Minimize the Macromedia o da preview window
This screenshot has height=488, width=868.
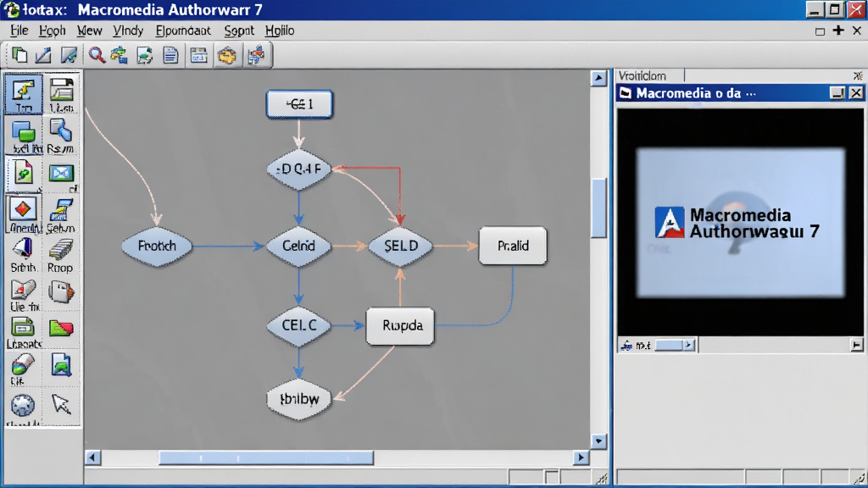[837, 93]
